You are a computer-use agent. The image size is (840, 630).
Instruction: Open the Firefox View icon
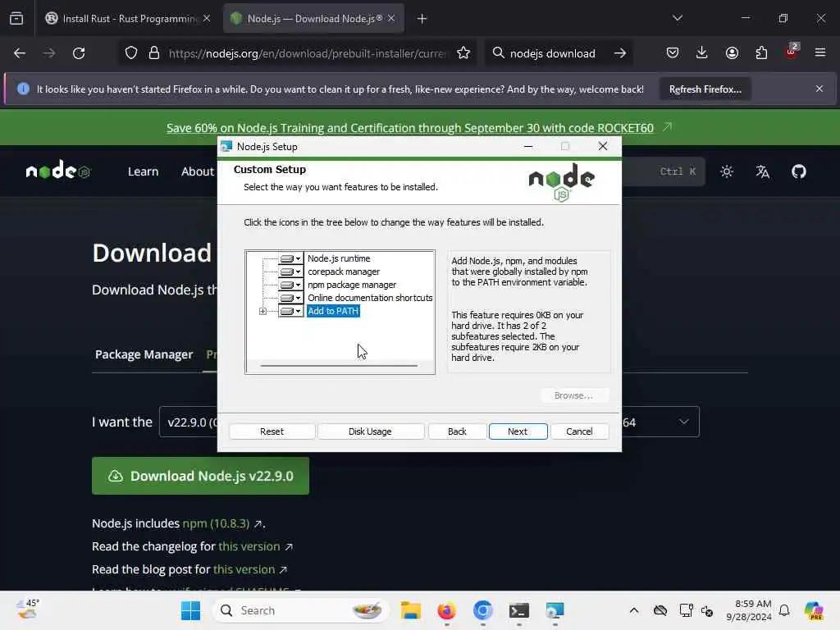click(x=16, y=19)
